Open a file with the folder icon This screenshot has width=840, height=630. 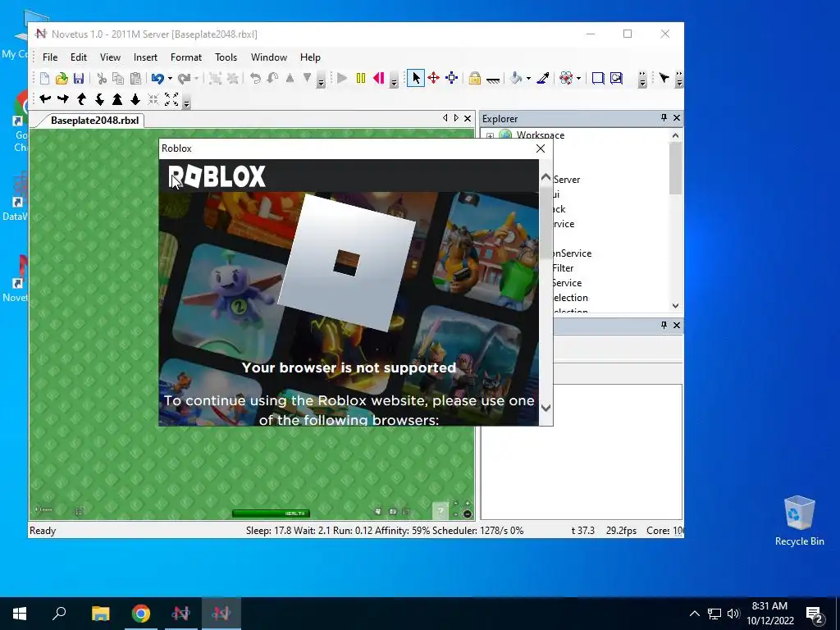coord(62,78)
